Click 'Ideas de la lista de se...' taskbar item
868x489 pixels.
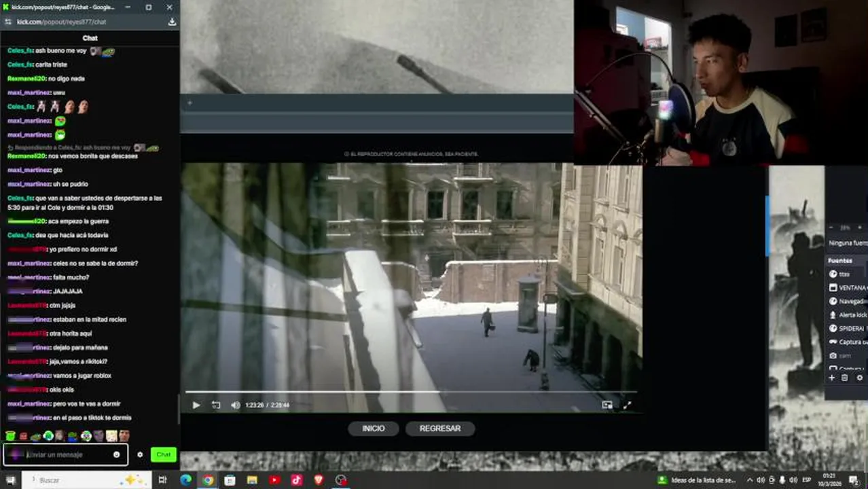696,480
